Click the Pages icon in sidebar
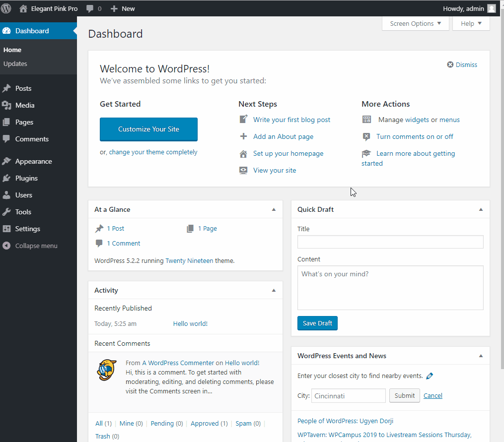This screenshot has height=442, width=504. 6,122
